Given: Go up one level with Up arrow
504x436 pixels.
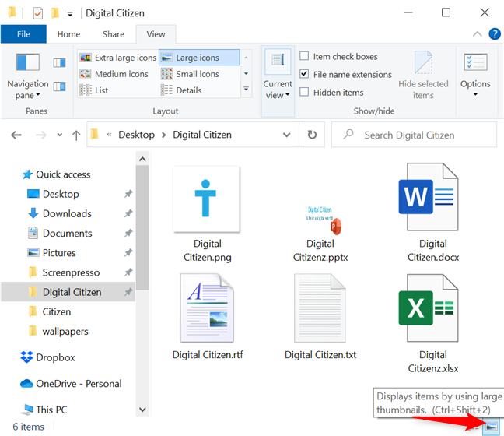Looking at the screenshot, I should [76, 135].
